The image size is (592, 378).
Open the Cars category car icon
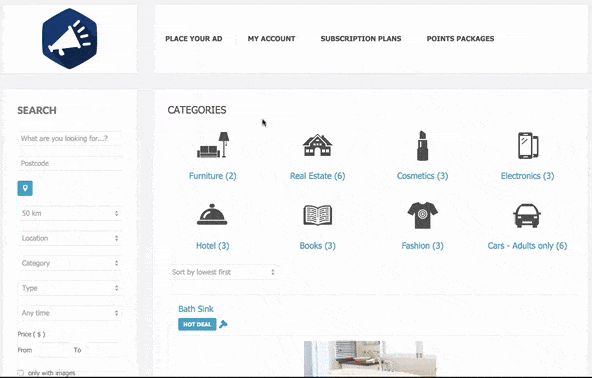tap(527, 216)
